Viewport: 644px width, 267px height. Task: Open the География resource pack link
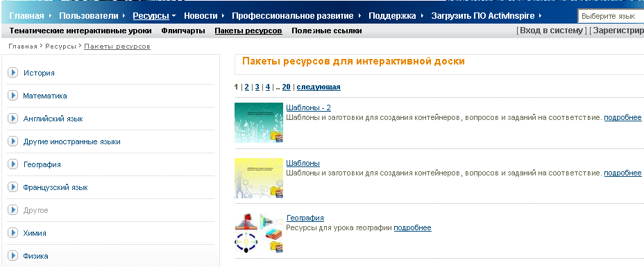coord(305,218)
